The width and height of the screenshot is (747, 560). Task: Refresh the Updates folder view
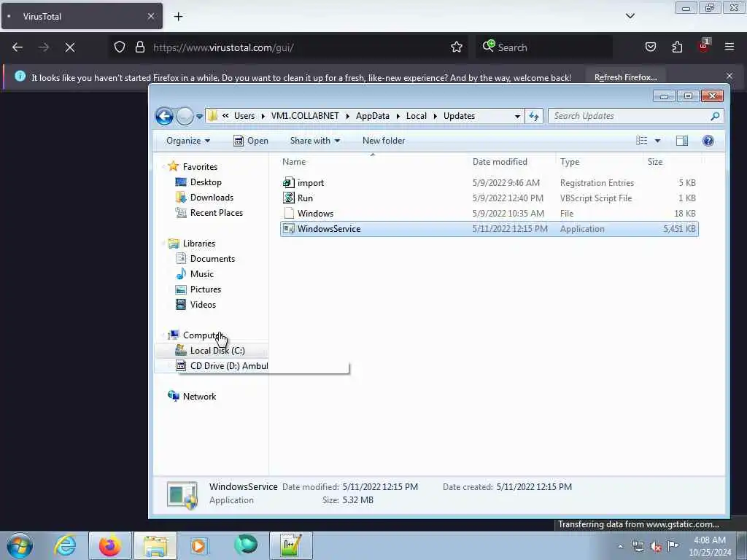(x=533, y=116)
